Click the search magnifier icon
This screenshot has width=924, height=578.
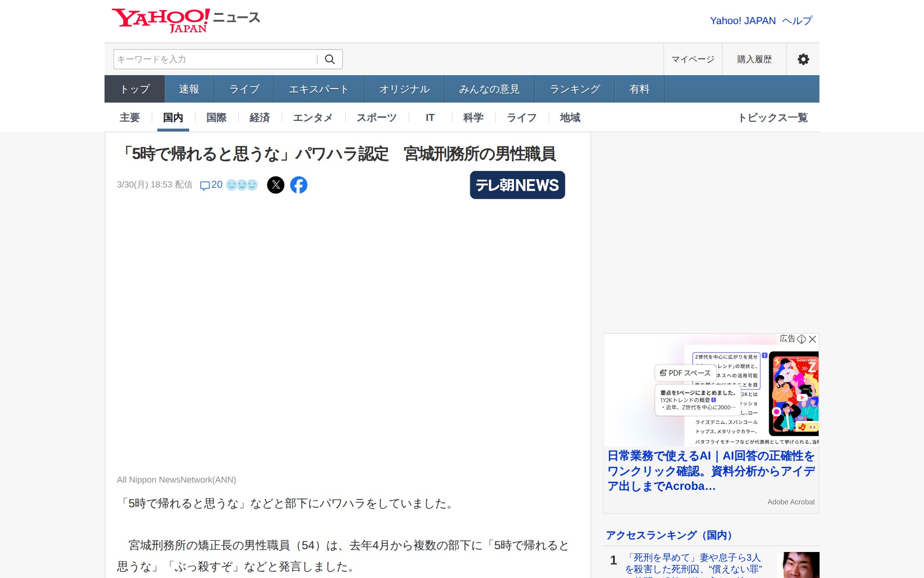(330, 59)
